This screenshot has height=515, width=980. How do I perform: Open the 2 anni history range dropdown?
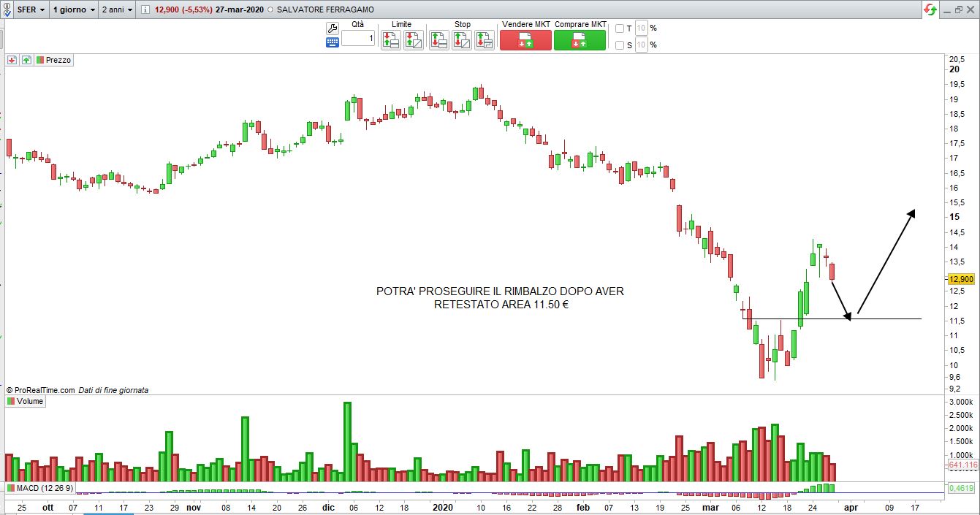coord(117,10)
